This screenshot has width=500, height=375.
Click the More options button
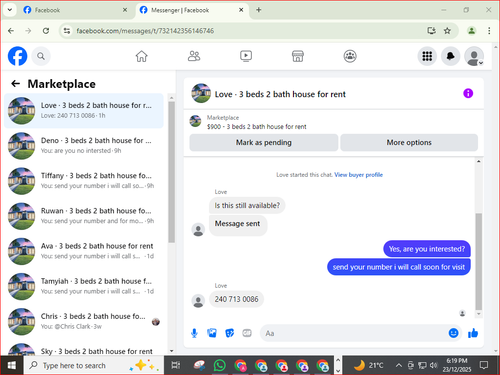[409, 143]
